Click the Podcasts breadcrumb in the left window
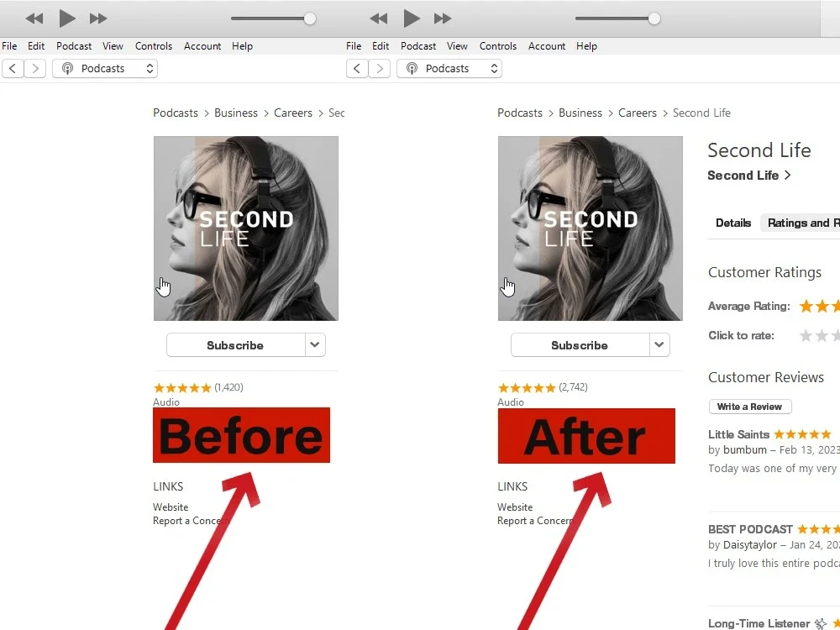This screenshot has height=630, width=840. (176, 113)
